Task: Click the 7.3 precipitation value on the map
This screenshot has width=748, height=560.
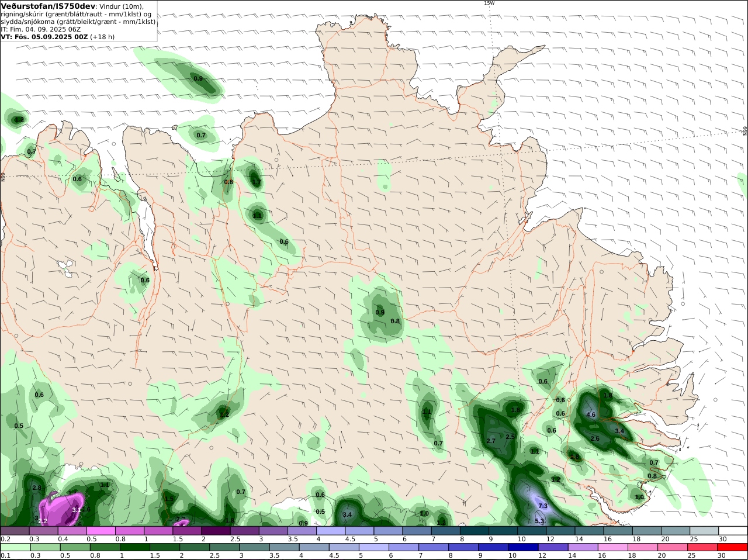Action: [543, 506]
